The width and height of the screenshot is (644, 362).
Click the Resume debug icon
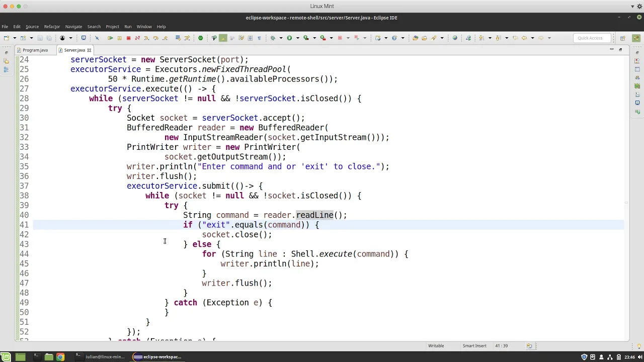click(x=110, y=38)
